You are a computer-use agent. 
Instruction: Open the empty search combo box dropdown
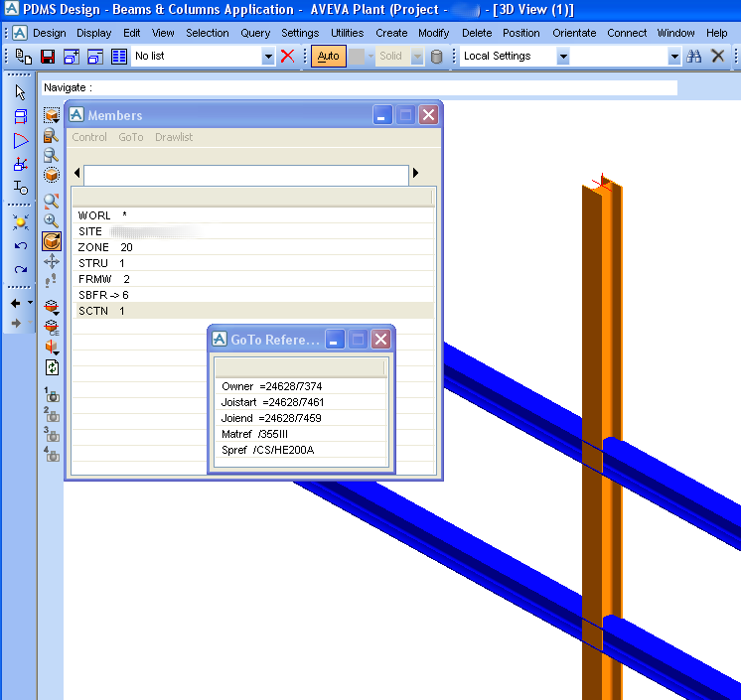[674, 57]
